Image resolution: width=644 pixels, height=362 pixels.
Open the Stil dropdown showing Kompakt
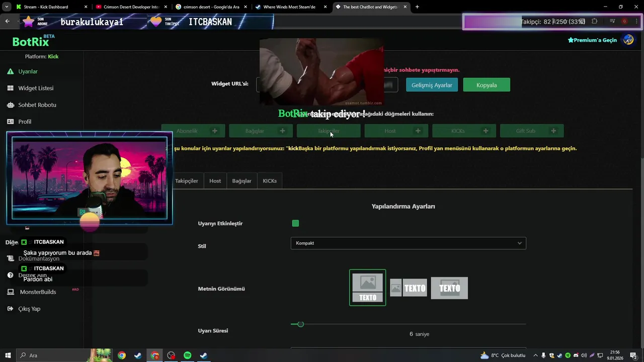409,243
